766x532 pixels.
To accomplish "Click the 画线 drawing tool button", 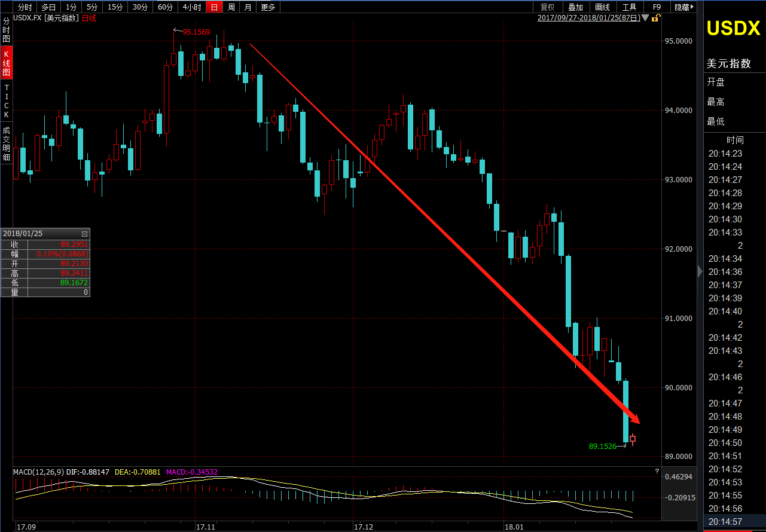I will (x=602, y=7).
